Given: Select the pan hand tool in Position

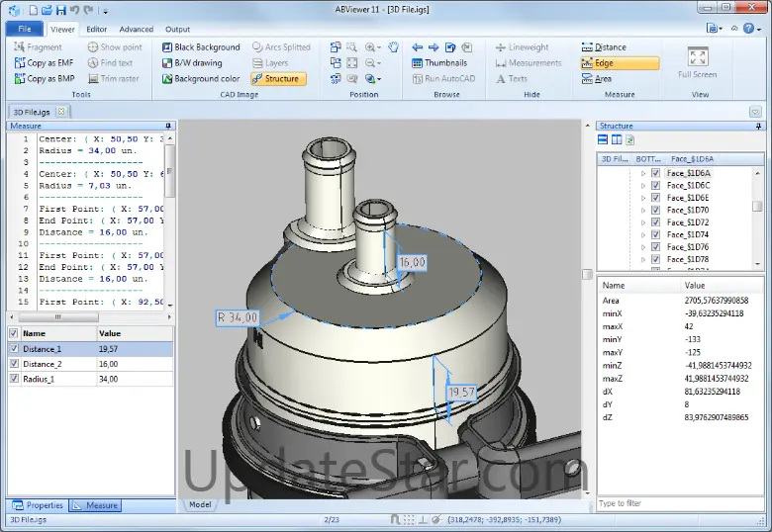Looking at the screenshot, I should pyautogui.click(x=393, y=46).
